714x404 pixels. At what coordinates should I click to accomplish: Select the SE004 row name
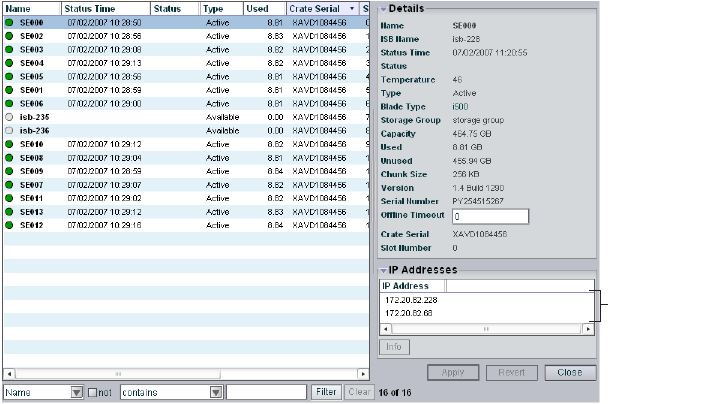(x=32, y=63)
